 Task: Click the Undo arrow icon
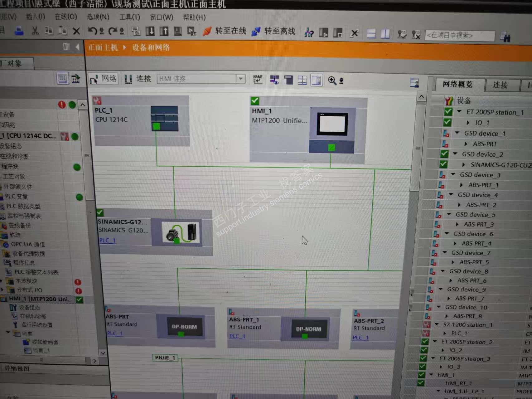coord(92,31)
